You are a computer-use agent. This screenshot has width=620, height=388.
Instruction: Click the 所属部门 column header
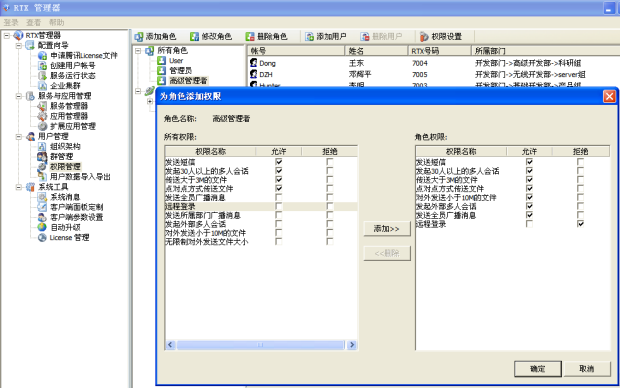[x=546, y=51]
